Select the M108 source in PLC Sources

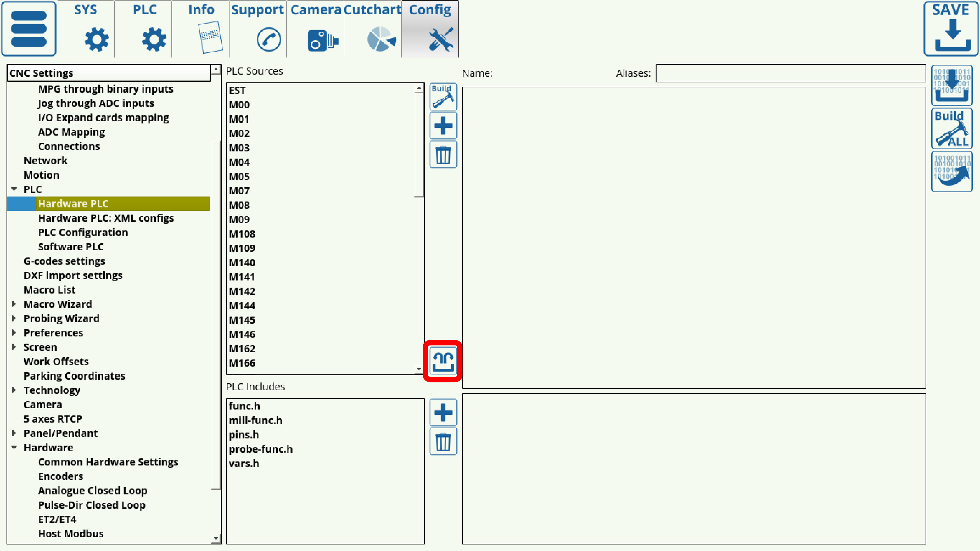[242, 234]
